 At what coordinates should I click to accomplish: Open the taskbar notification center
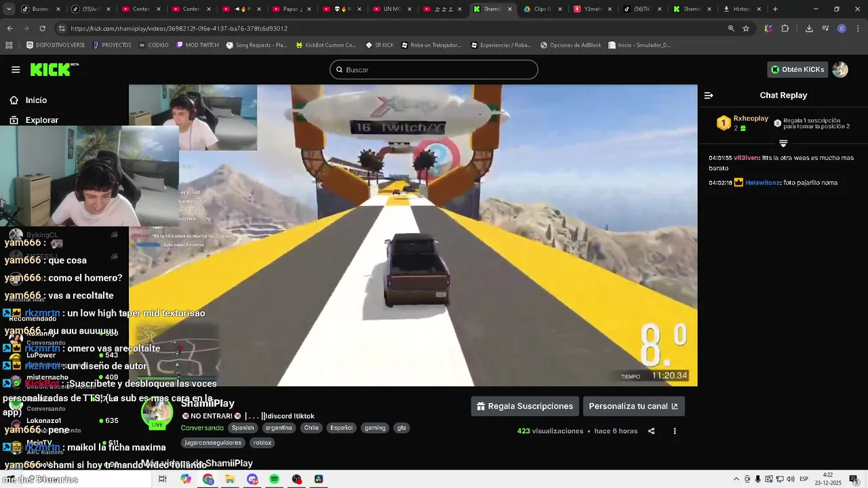854,479
